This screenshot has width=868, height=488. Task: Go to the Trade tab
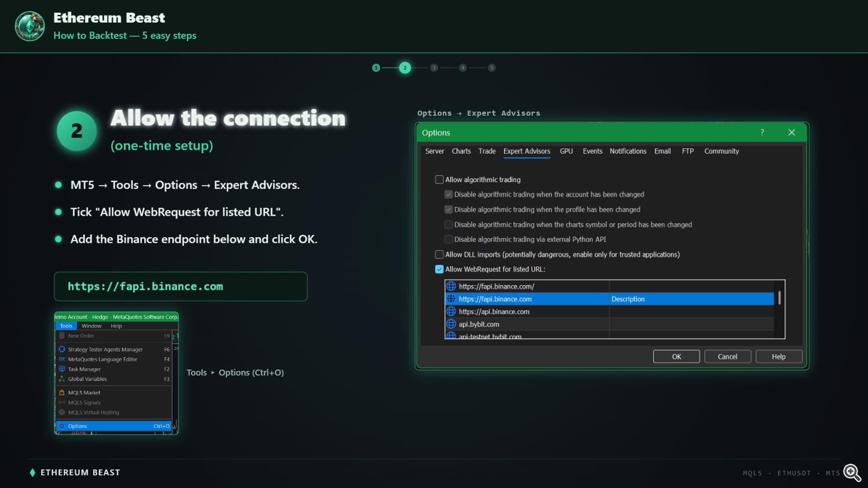tap(487, 151)
